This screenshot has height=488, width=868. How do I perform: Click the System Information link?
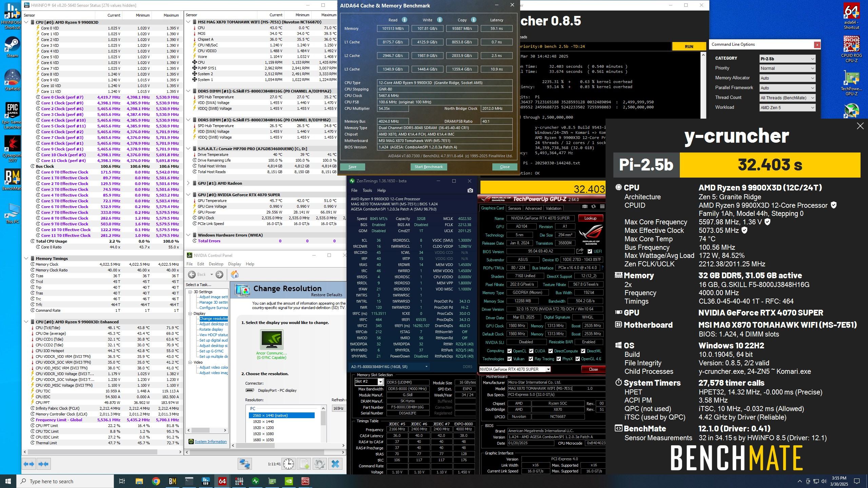point(210,442)
